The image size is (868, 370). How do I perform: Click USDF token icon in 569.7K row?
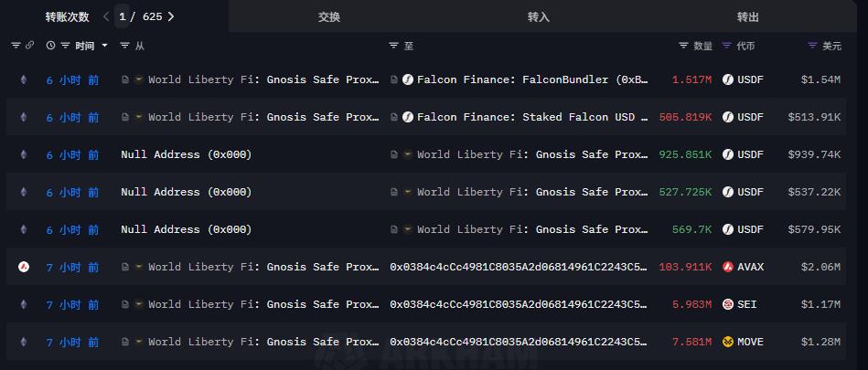(728, 229)
